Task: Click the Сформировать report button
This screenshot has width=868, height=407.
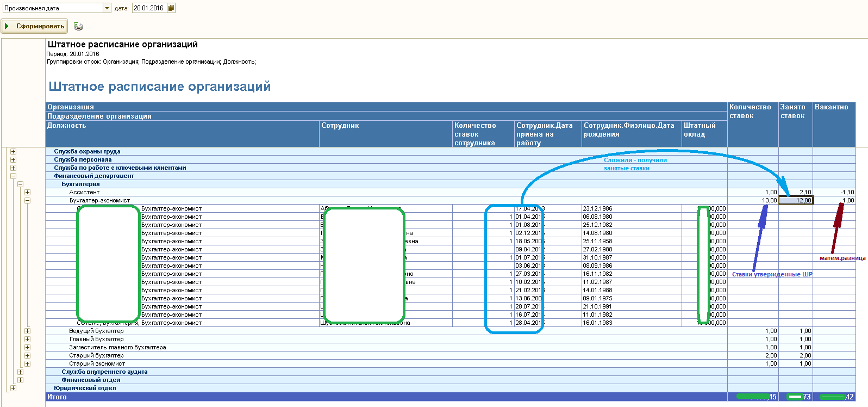Action: point(34,26)
